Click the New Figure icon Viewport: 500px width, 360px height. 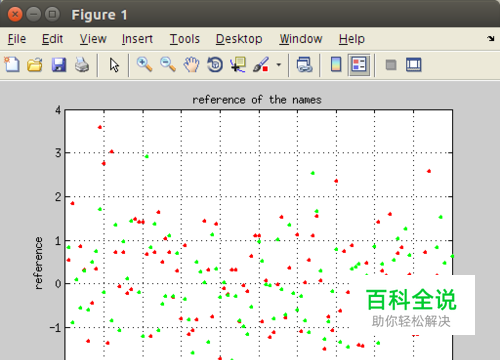12,65
